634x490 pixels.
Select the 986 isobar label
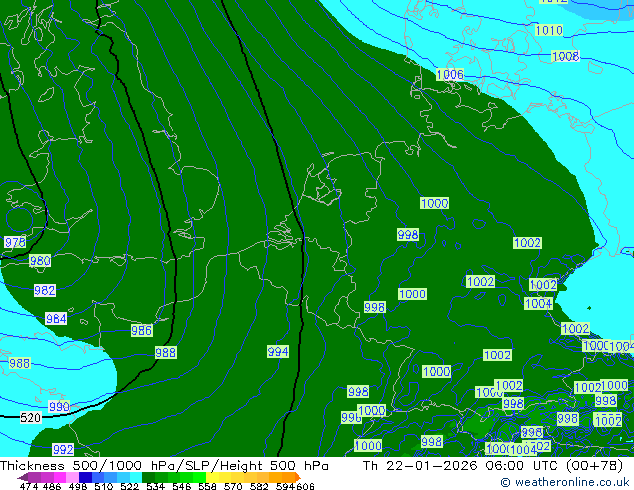(x=142, y=330)
